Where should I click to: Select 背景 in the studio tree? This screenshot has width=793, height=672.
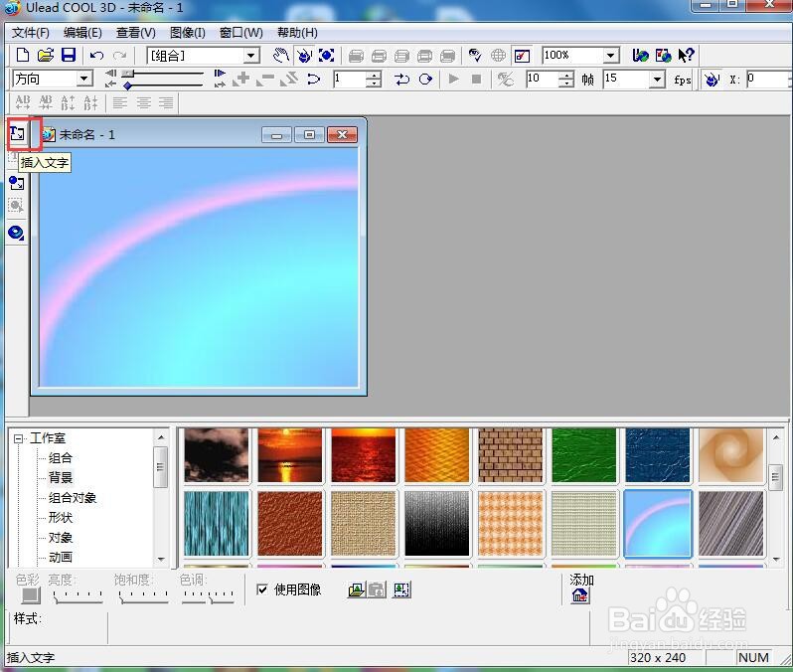pos(61,478)
